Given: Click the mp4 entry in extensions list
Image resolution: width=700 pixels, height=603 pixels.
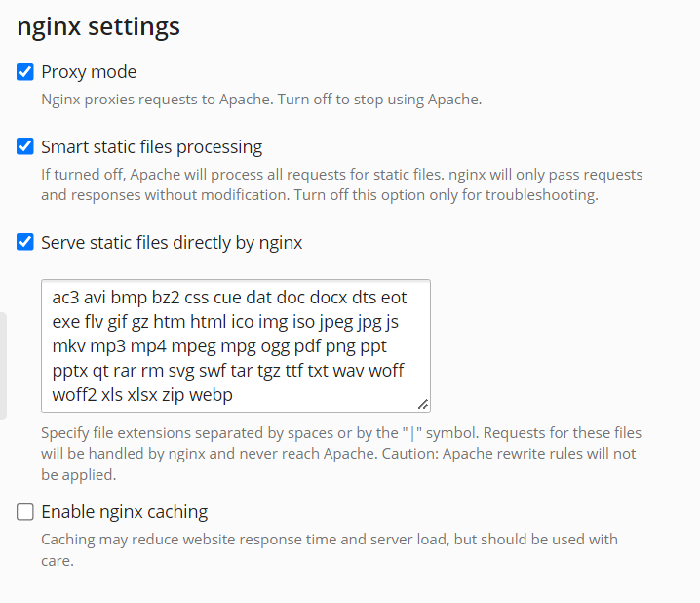Looking at the screenshot, I should [x=148, y=346].
